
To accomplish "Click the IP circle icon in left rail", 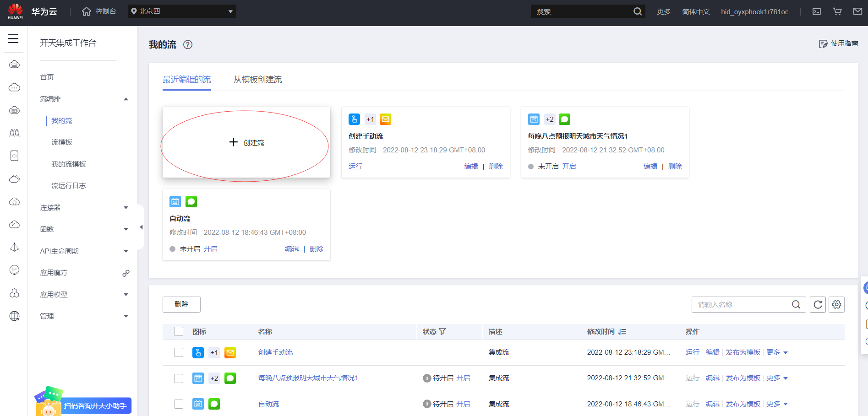I will [15, 270].
